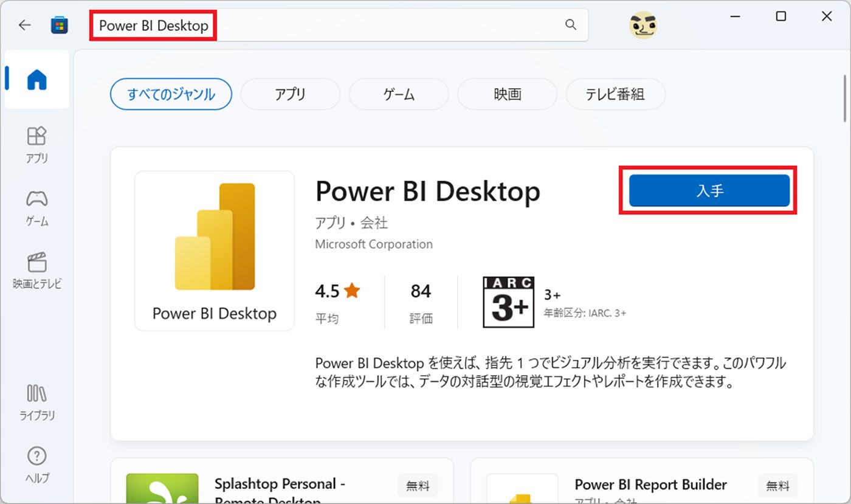Open the ゲーム sidebar section

pyautogui.click(x=37, y=208)
